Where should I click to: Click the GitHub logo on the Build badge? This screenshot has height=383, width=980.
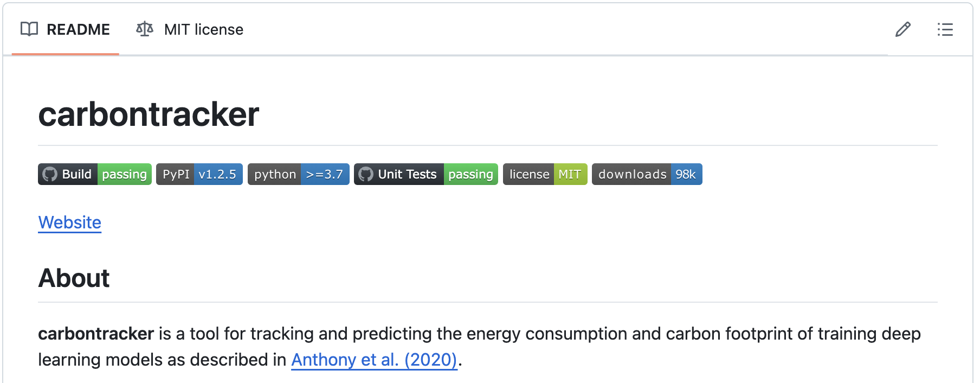click(x=50, y=174)
